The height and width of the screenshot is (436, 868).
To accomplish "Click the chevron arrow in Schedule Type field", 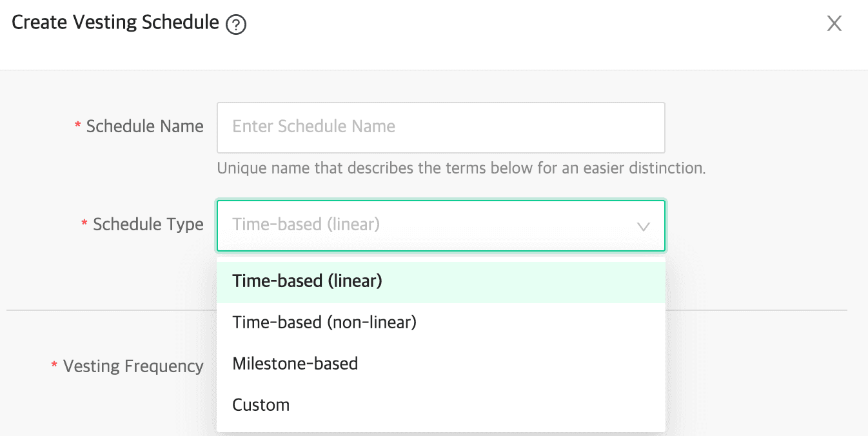I will 643,226.
